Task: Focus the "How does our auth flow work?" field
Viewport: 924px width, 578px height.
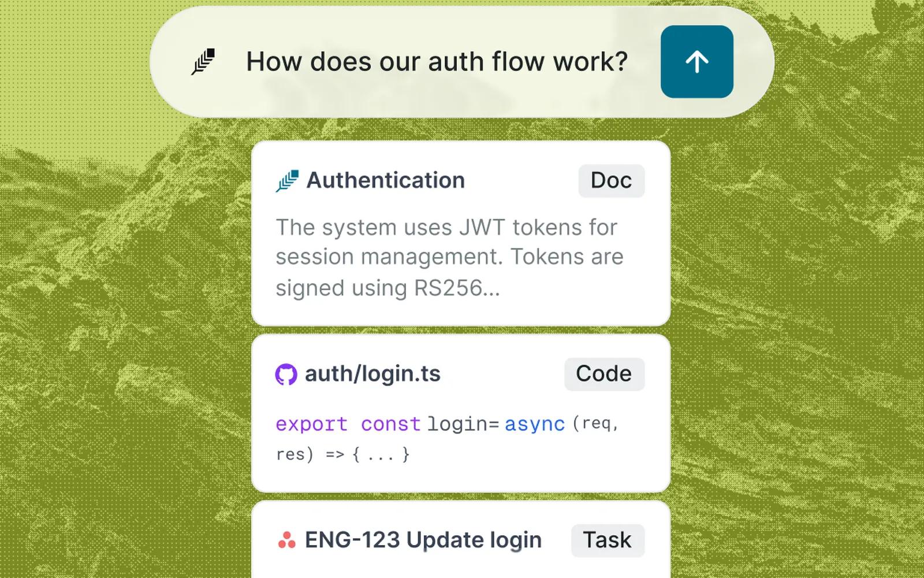Action: point(437,61)
